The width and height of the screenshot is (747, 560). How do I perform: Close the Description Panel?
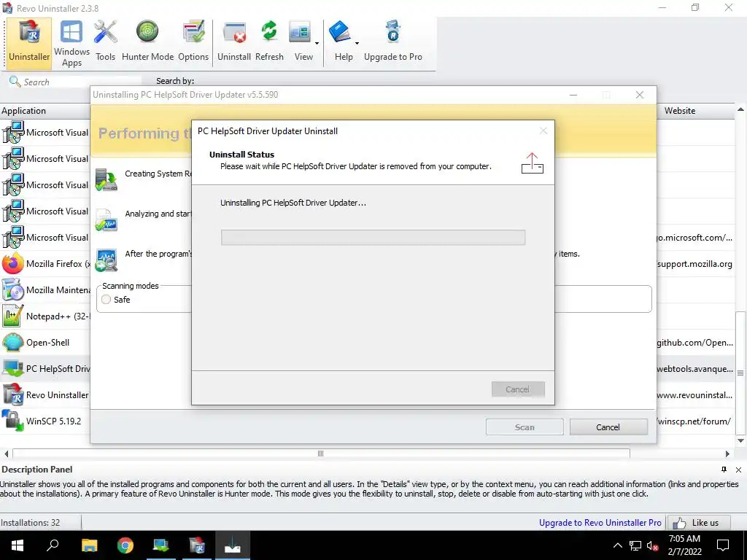click(738, 470)
